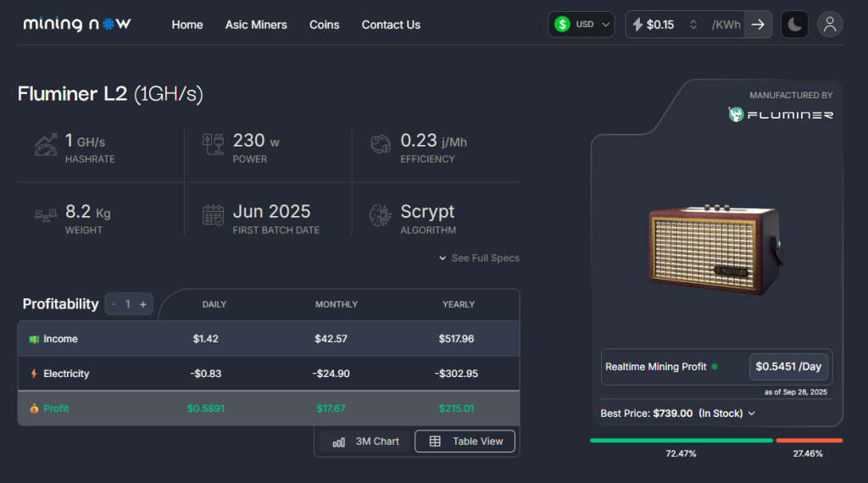868x483 pixels.
Task: Expand See Full Specs
Action: pos(480,258)
